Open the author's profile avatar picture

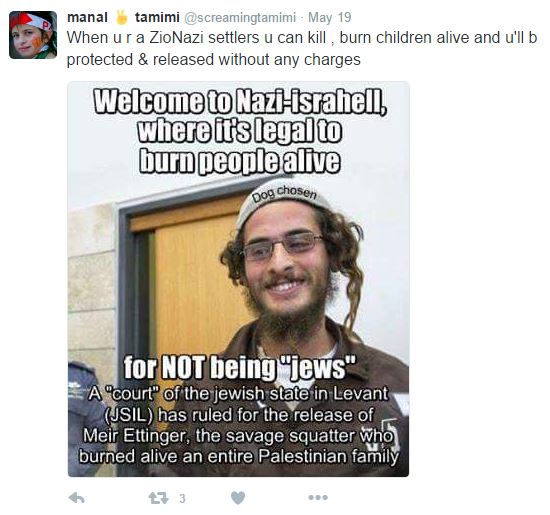(33, 35)
